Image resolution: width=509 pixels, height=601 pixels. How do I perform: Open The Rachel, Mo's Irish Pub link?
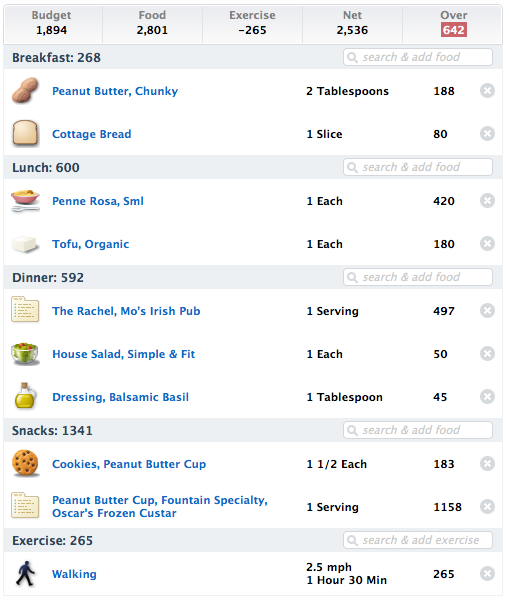(x=126, y=311)
